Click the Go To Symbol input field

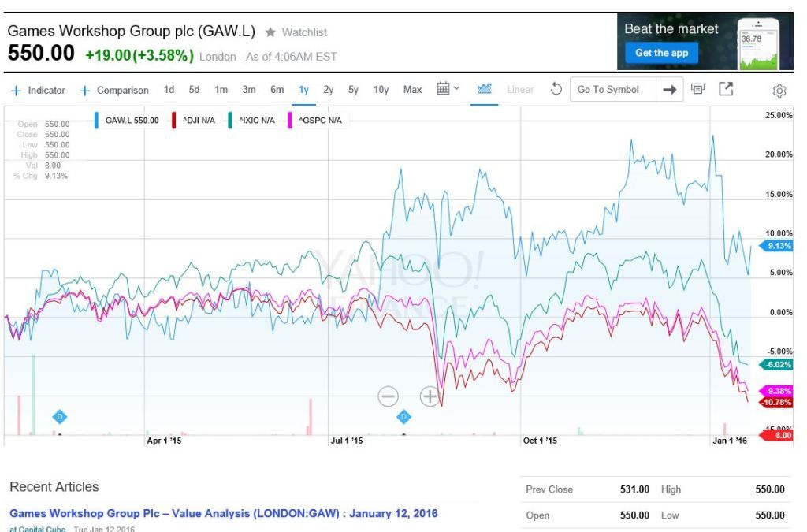click(x=613, y=90)
